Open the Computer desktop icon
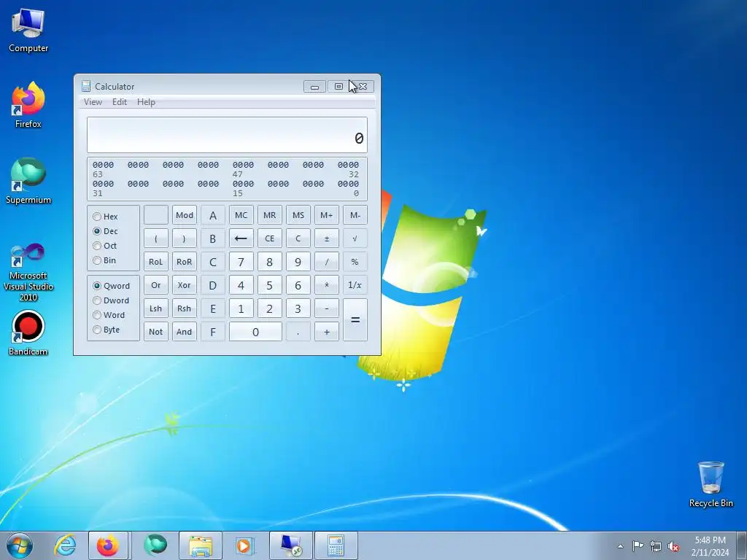 pyautogui.click(x=28, y=31)
